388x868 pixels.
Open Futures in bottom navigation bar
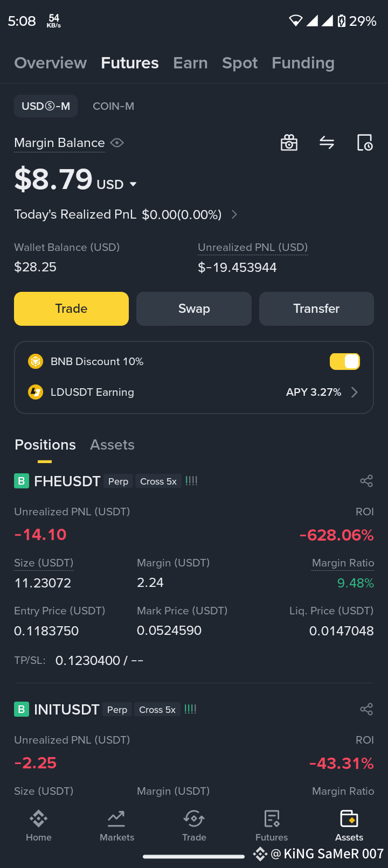point(272,826)
